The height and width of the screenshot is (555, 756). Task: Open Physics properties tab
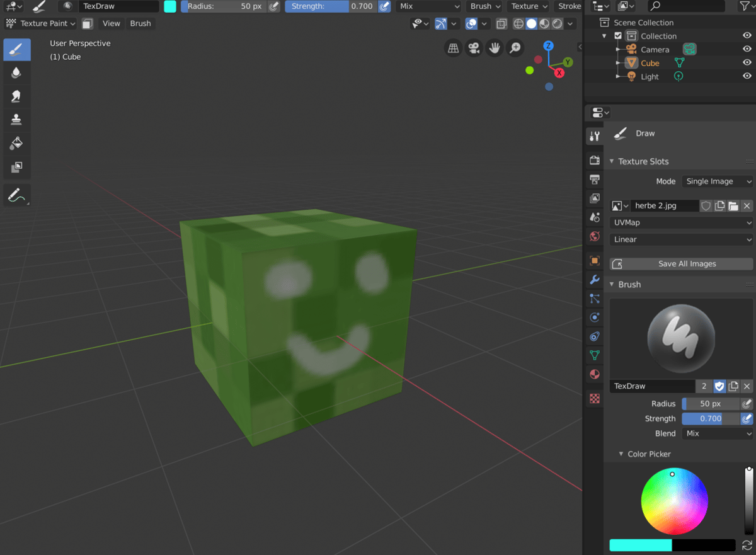click(594, 318)
